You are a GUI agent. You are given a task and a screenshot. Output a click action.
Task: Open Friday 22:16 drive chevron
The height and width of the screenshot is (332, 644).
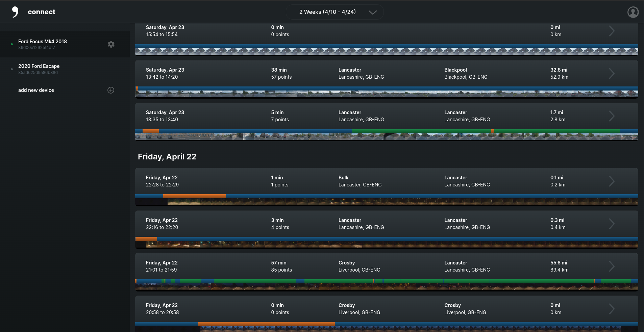pos(612,224)
